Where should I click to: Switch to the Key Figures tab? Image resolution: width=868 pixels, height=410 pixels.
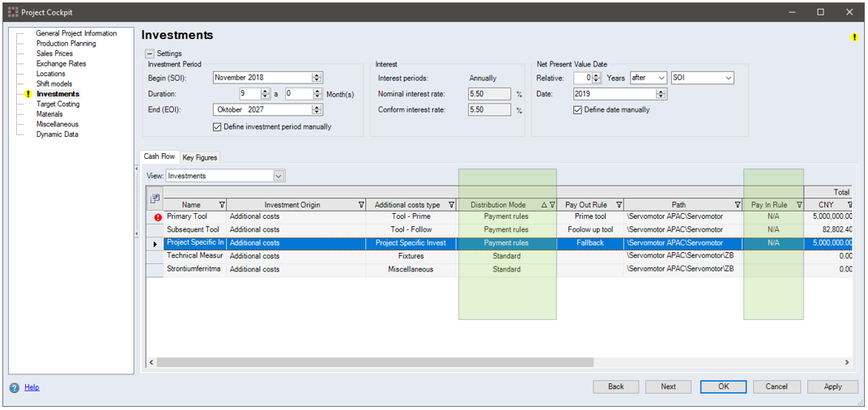pyautogui.click(x=199, y=157)
